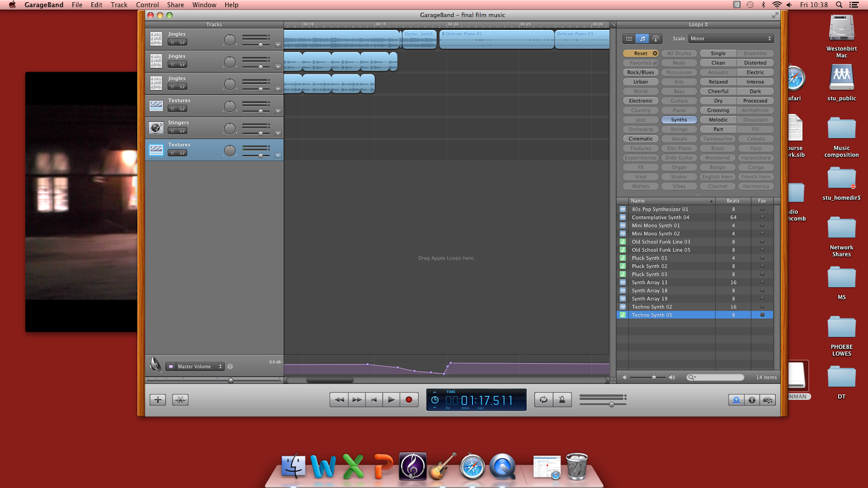This screenshot has width=868, height=488.
Task: Click the help question mark near Master Volume
Action: [230, 367]
